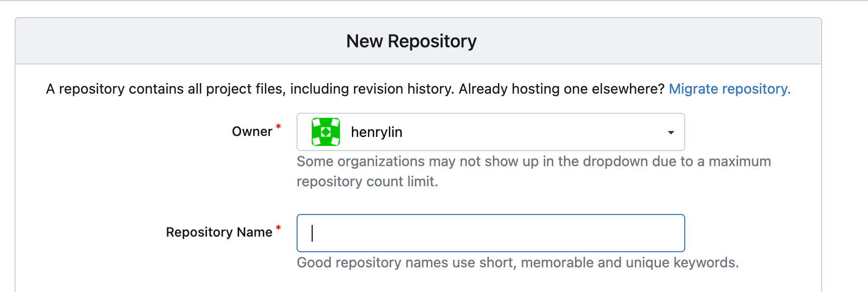868x292 pixels.
Task: Click the New Repository heading
Action: 411,41
